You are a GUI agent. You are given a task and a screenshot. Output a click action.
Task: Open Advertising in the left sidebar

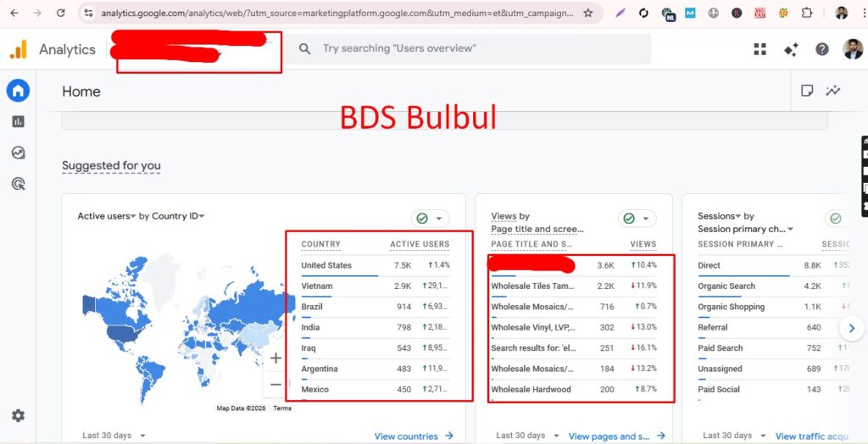click(x=19, y=184)
